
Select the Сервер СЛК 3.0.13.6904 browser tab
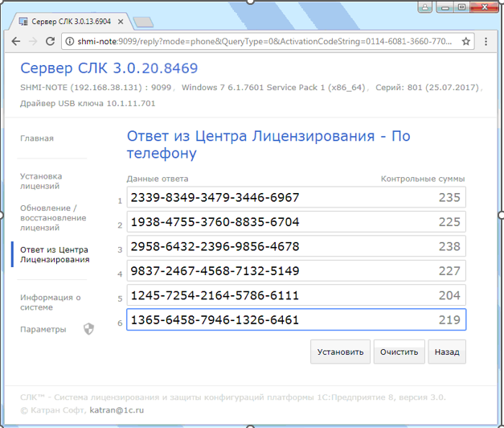[x=71, y=22]
